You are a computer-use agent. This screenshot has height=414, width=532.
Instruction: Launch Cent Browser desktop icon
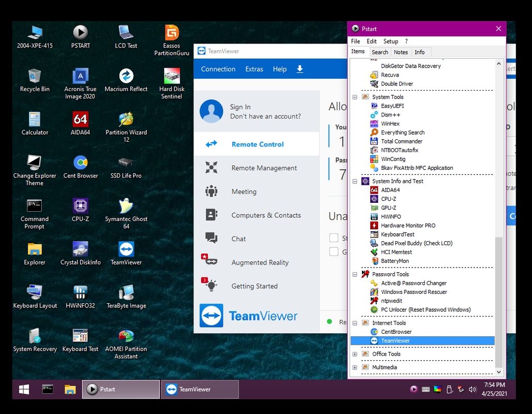(81, 167)
